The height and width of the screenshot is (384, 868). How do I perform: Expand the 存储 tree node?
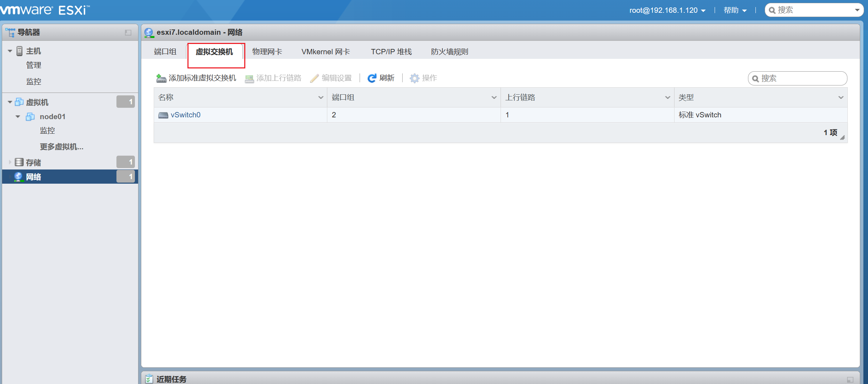click(x=10, y=162)
